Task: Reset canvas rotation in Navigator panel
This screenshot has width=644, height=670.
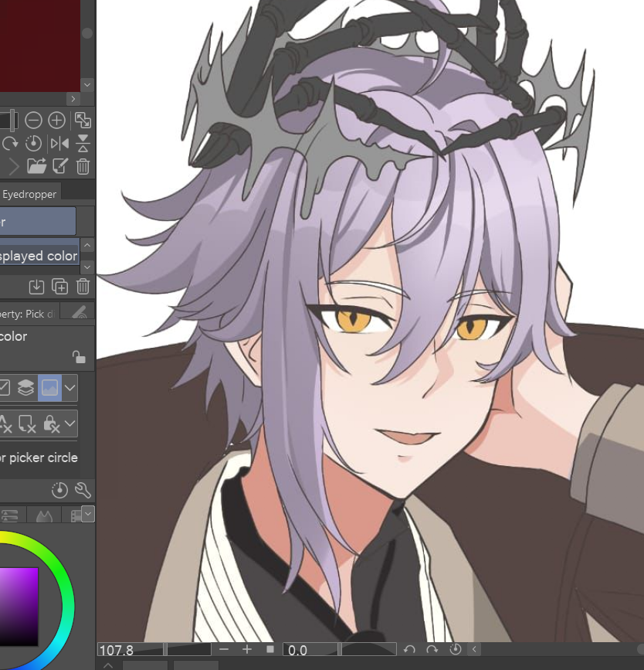Action: click(x=33, y=144)
